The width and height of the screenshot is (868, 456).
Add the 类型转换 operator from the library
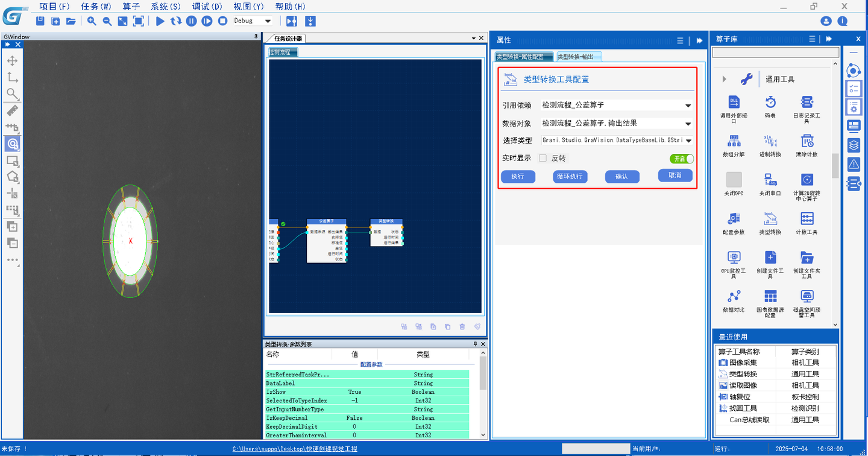tap(770, 223)
